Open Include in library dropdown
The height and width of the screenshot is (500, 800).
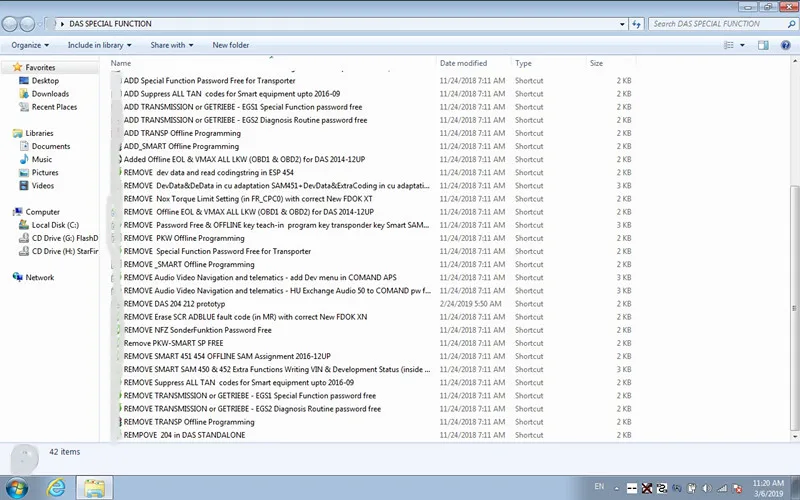99,45
